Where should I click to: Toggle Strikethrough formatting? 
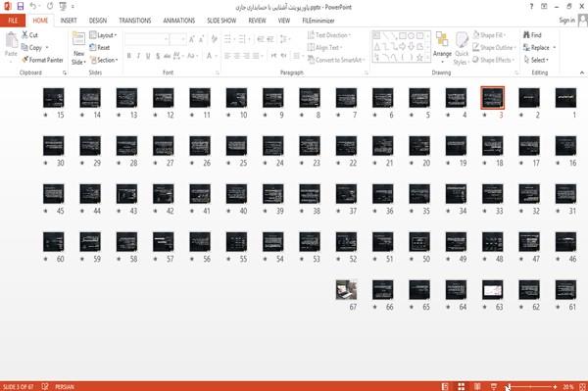[167, 56]
